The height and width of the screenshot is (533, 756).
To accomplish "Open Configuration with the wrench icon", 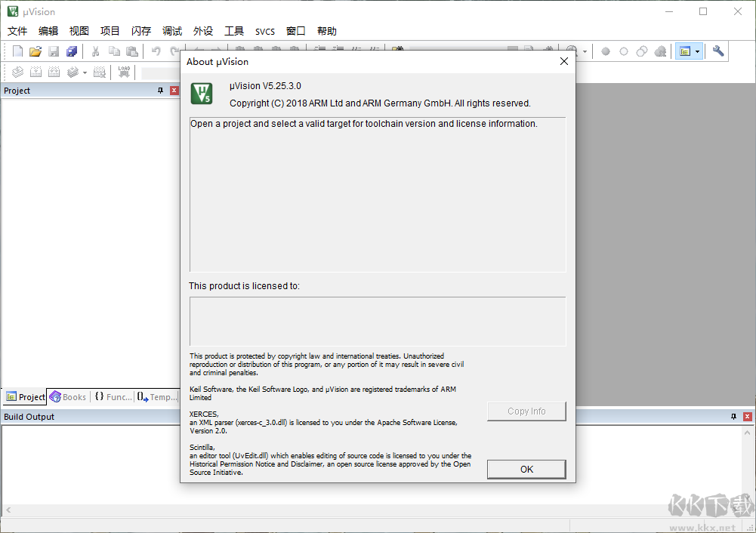I will tap(718, 51).
